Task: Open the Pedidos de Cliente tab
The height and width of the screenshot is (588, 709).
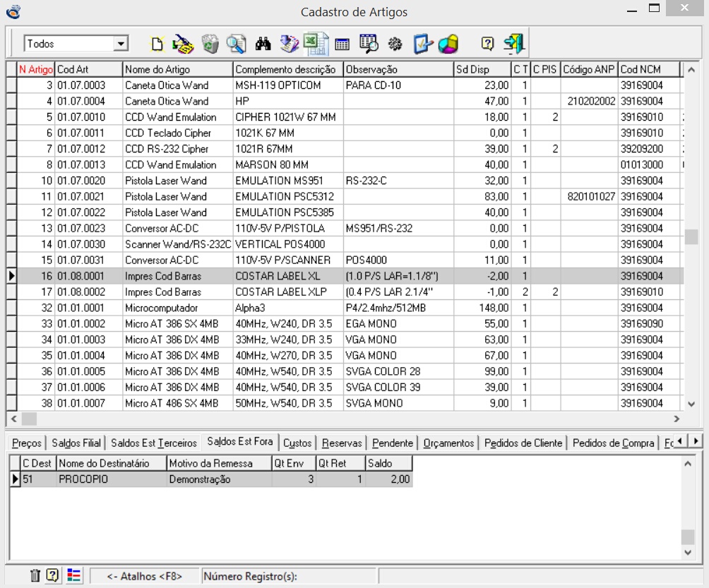Action: [523, 443]
